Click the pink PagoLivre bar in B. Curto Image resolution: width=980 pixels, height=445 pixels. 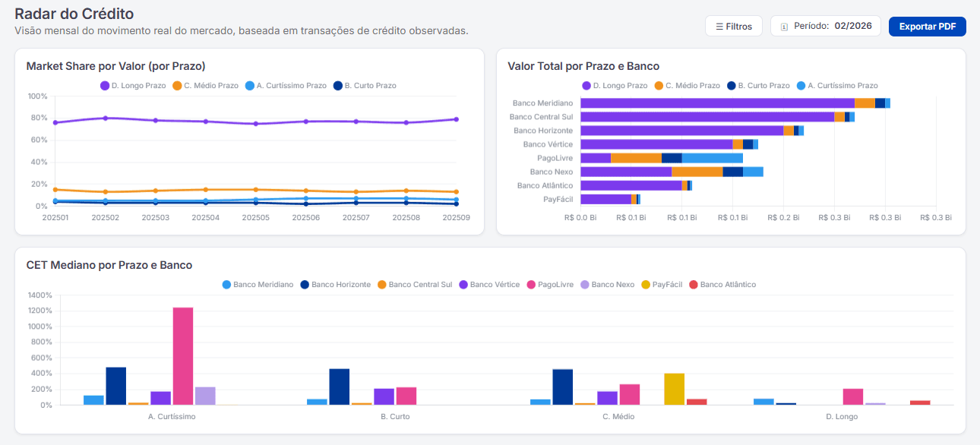point(406,396)
